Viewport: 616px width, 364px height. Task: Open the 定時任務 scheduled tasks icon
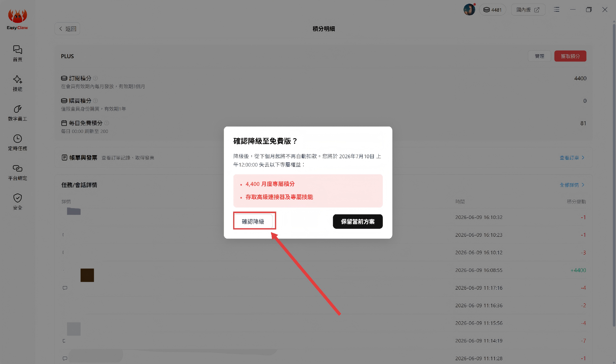(17, 143)
